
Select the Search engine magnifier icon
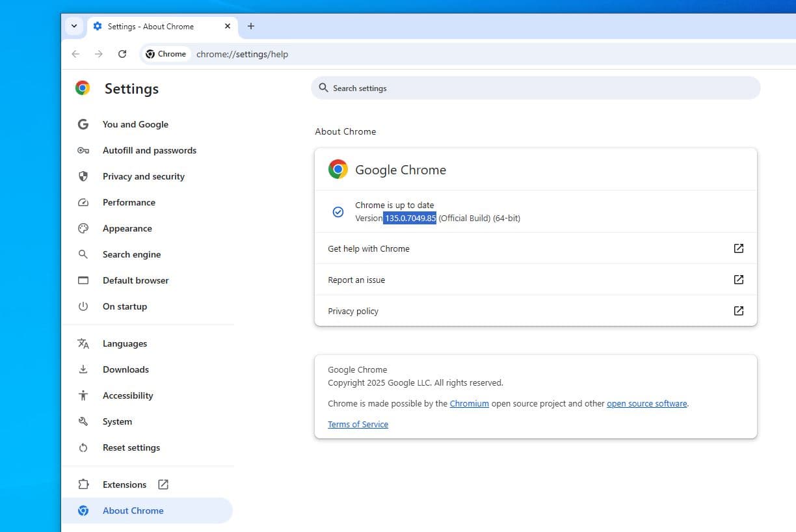[83, 254]
